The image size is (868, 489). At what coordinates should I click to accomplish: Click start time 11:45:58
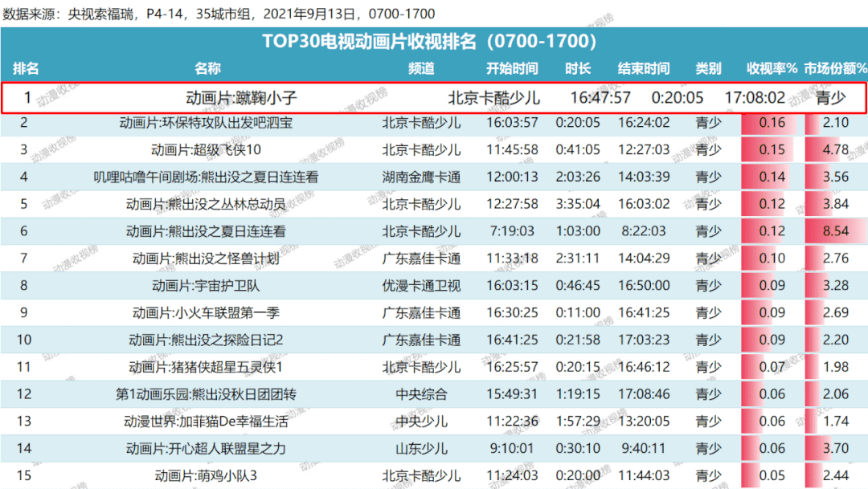[x=512, y=150]
